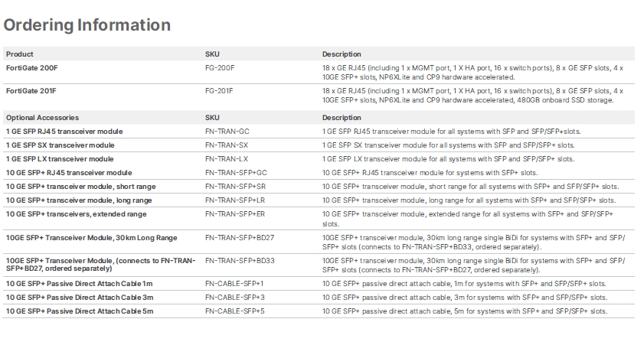This screenshot has width=644, height=358.
Task: Select the FortiGate 200F product name
Action: 31,68
